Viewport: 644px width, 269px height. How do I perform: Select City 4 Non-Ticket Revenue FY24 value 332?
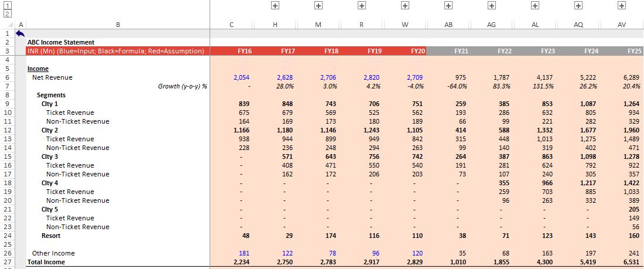(591, 200)
